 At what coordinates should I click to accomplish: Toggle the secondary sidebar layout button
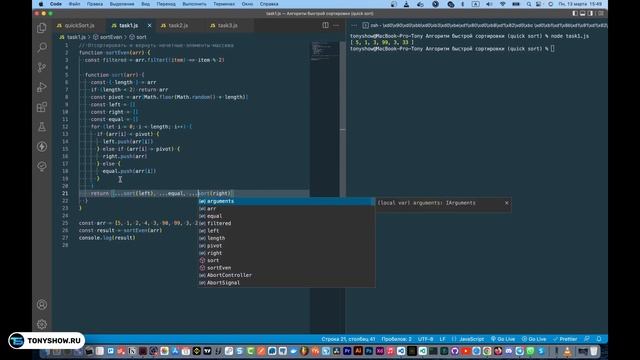pos(590,13)
